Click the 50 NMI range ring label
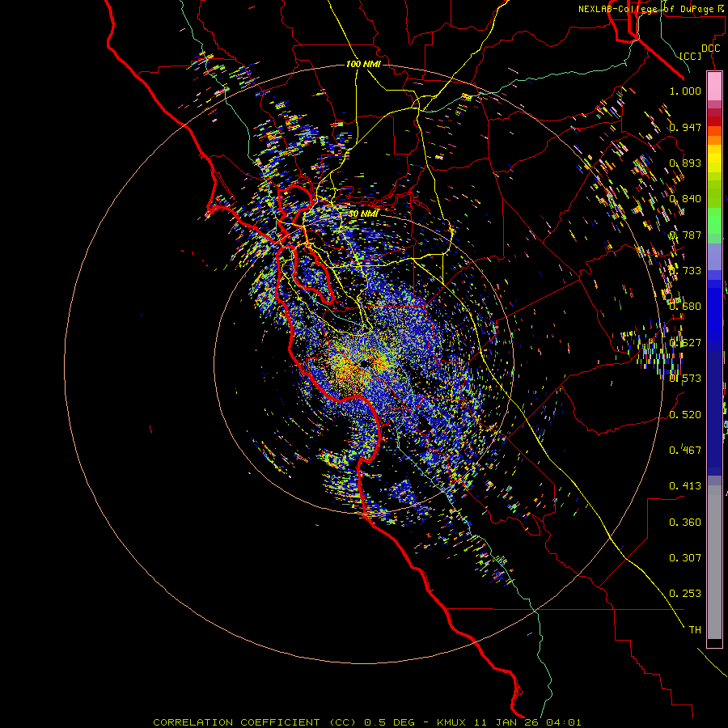 tap(363, 214)
